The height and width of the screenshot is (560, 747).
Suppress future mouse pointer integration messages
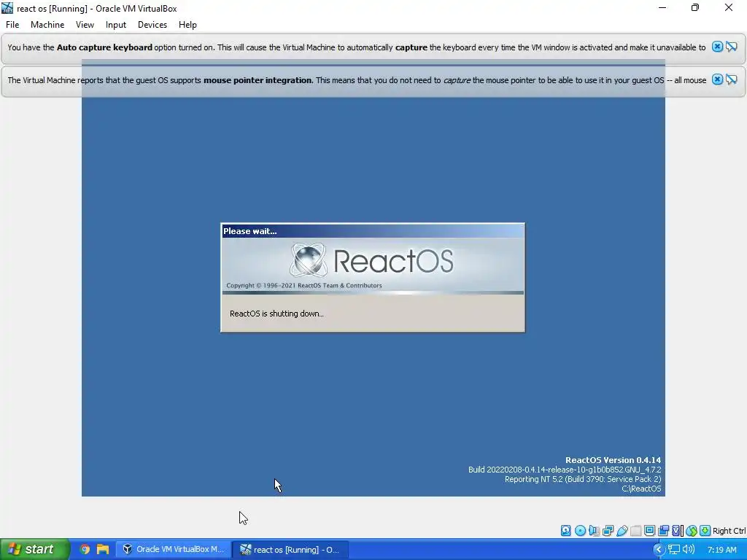click(x=732, y=79)
